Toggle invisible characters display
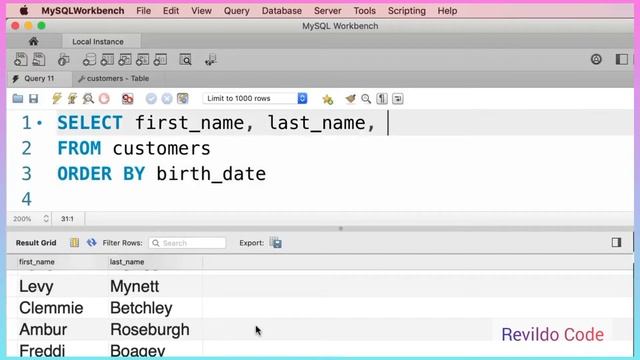 (x=382, y=98)
